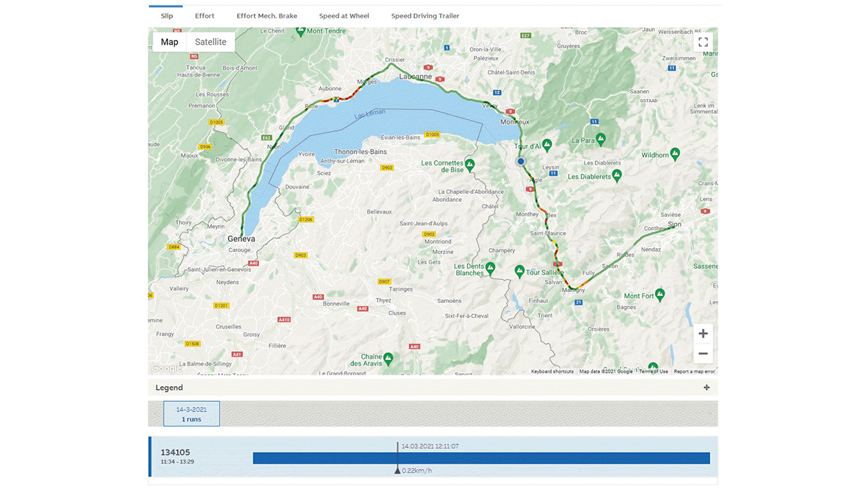Click the Mont Tendre park icon on the map
Screen dimensions: 868x488
(300, 31)
